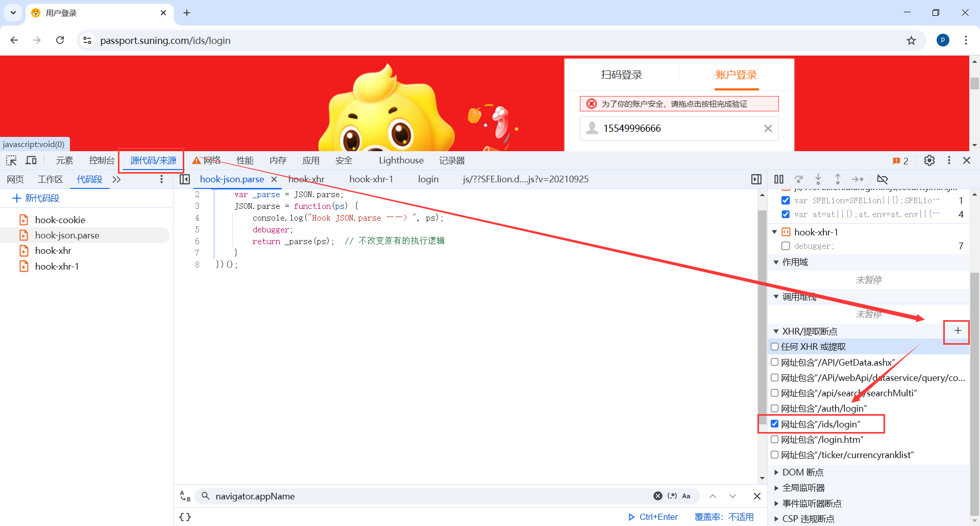Open snippets pane more options menu
Viewport: 980px width, 526px height.
pyautogui.click(x=161, y=179)
